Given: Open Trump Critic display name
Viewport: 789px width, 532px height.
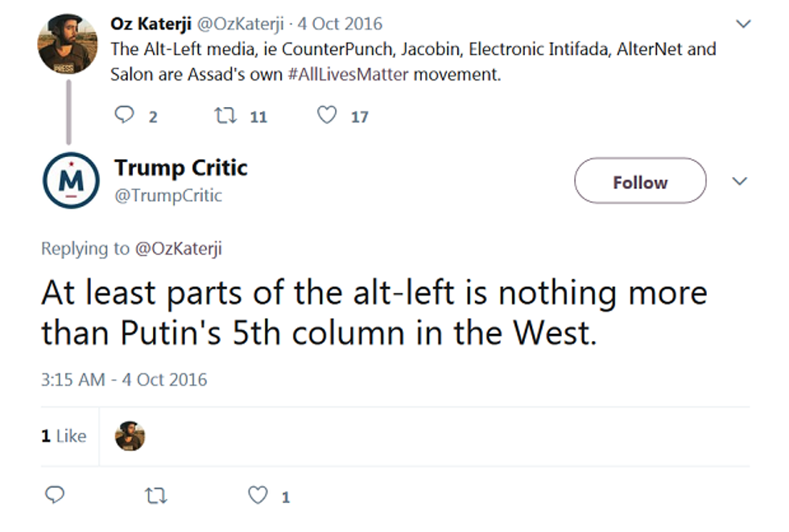Looking at the screenshot, I should click(x=181, y=167).
